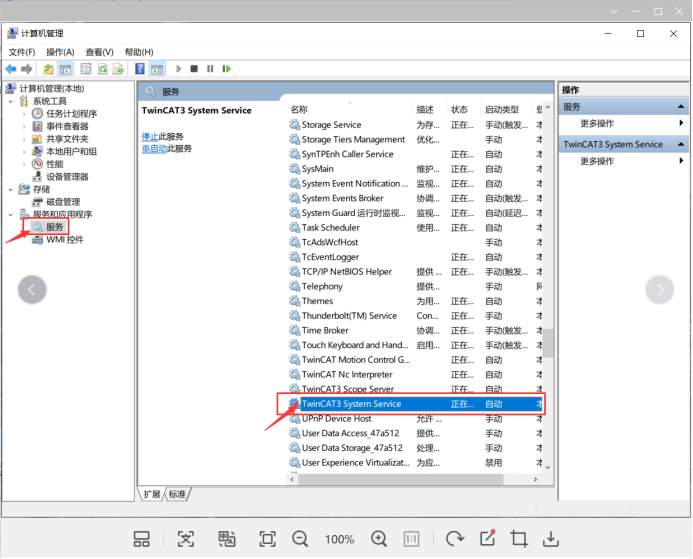Click the download icon in viewer toolbar
The height and width of the screenshot is (559, 693).
tap(551, 539)
